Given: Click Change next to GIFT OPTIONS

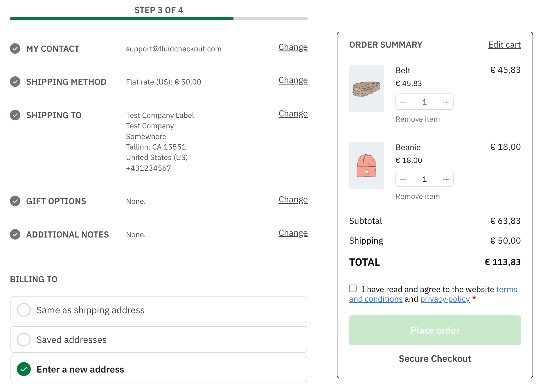Looking at the screenshot, I should pos(293,199).
